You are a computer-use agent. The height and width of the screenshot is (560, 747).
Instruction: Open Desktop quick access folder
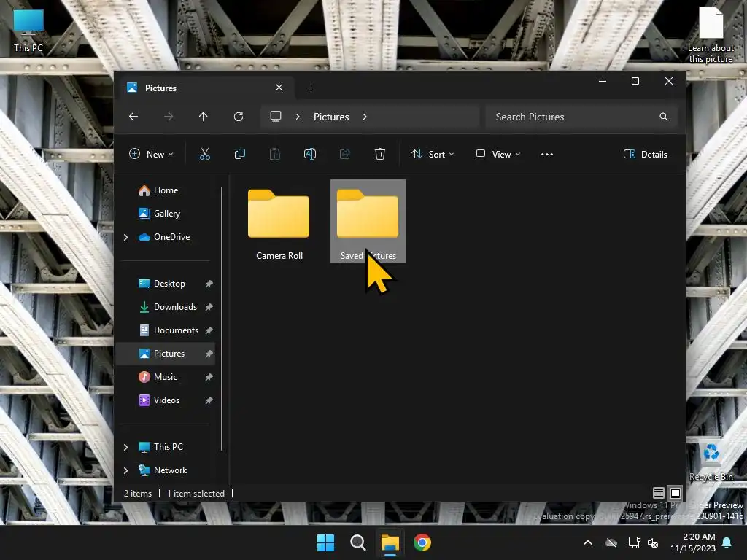(x=166, y=284)
